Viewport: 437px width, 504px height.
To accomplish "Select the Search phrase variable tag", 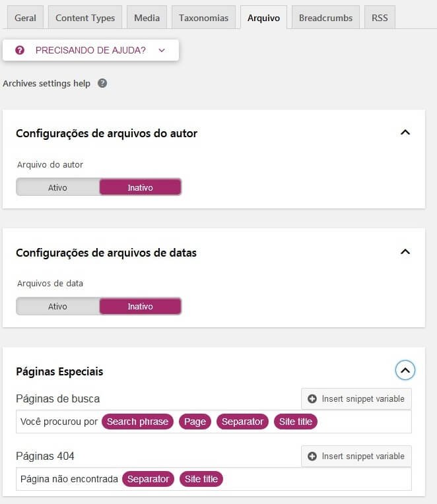I will point(137,422).
